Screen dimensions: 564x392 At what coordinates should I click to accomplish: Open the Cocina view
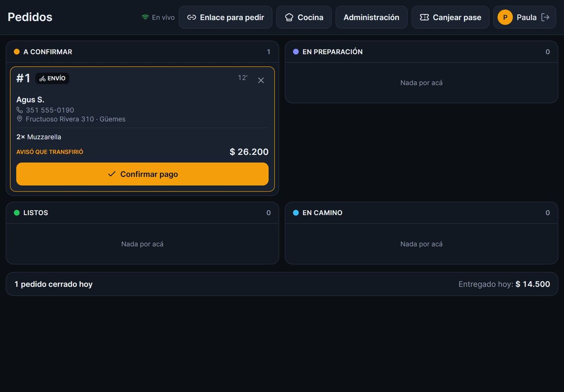point(304,17)
